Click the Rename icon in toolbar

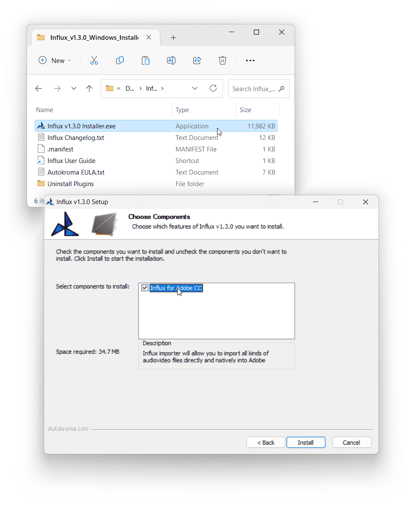pos(171,60)
